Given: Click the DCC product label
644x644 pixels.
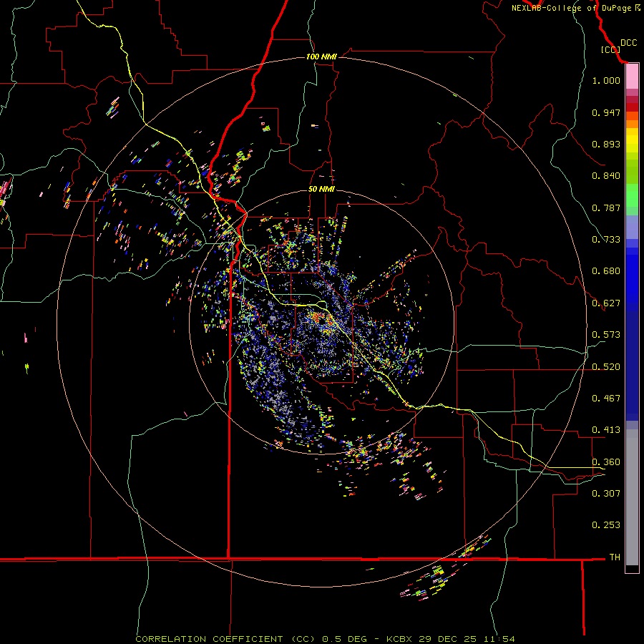Looking at the screenshot, I should (x=628, y=43).
